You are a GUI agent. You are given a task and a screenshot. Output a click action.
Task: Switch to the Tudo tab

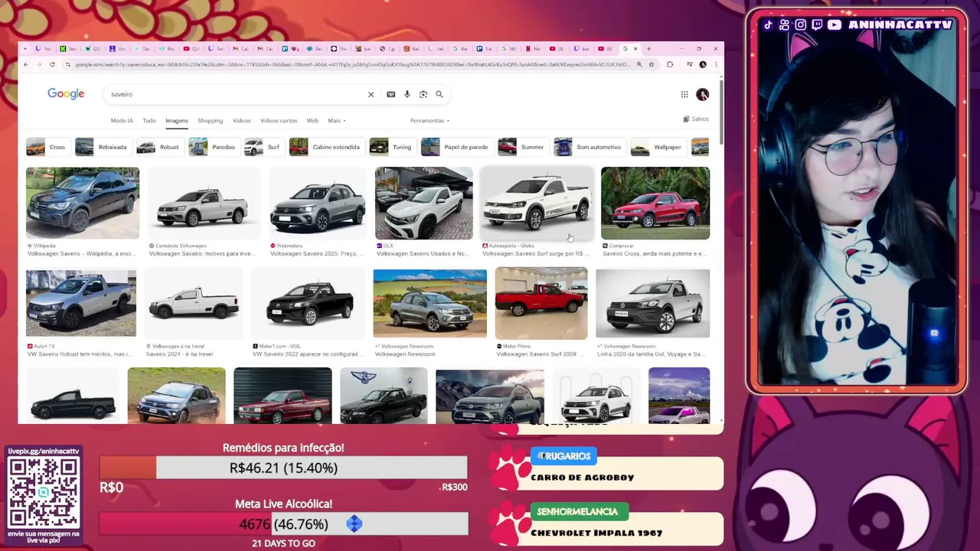click(x=149, y=121)
